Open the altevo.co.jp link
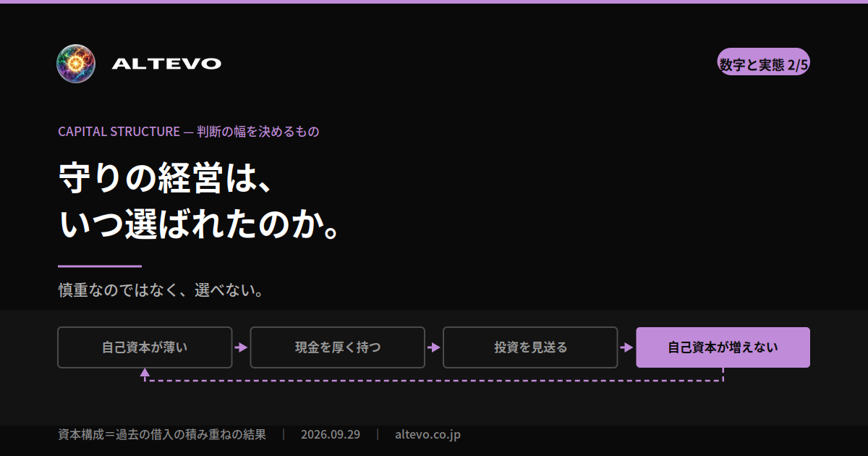 [x=427, y=434]
